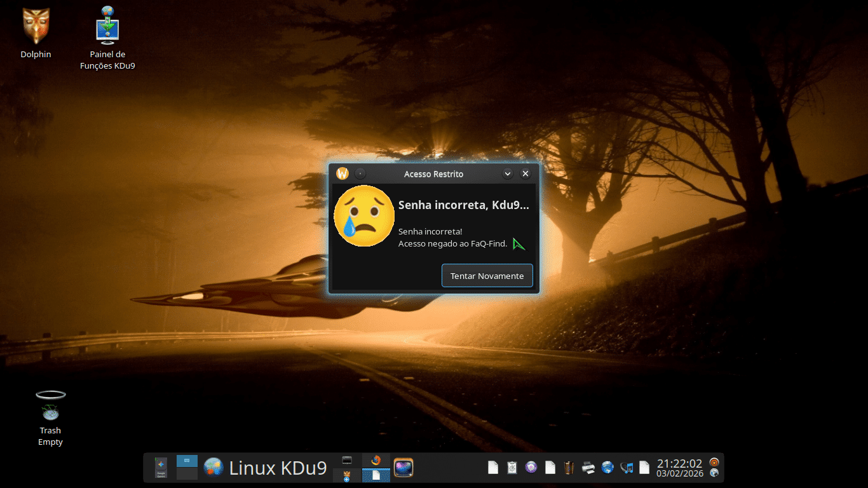Click the Tentar Novamente button
This screenshot has width=868, height=488.
[x=487, y=276]
